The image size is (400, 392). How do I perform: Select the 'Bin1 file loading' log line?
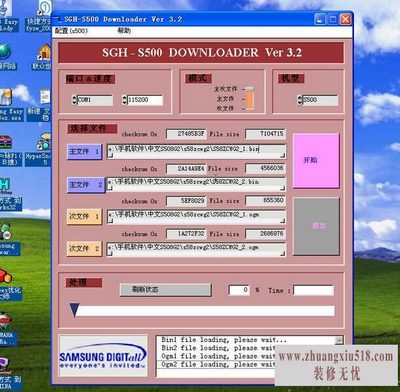coord(224,340)
